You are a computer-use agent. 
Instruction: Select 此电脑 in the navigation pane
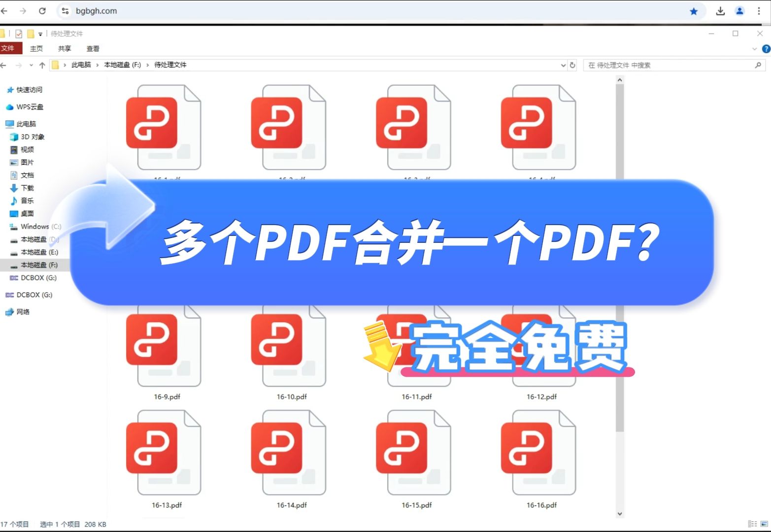tap(21, 124)
